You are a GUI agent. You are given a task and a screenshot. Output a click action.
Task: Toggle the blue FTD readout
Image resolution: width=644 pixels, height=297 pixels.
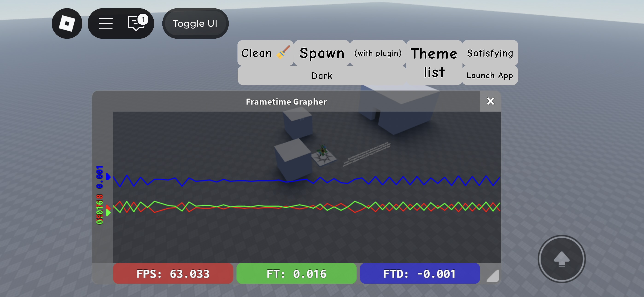pyautogui.click(x=419, y=274)
